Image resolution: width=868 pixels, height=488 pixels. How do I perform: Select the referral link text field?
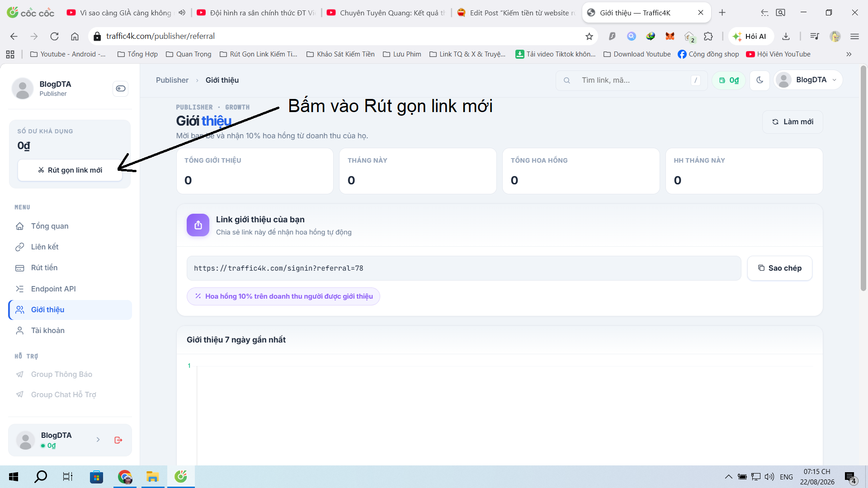coord(464,268)
